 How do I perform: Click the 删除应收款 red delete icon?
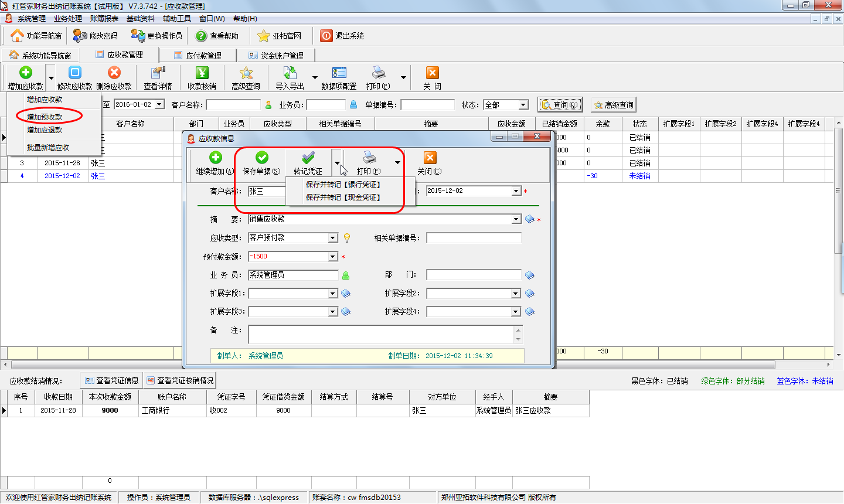click(114, 73)
